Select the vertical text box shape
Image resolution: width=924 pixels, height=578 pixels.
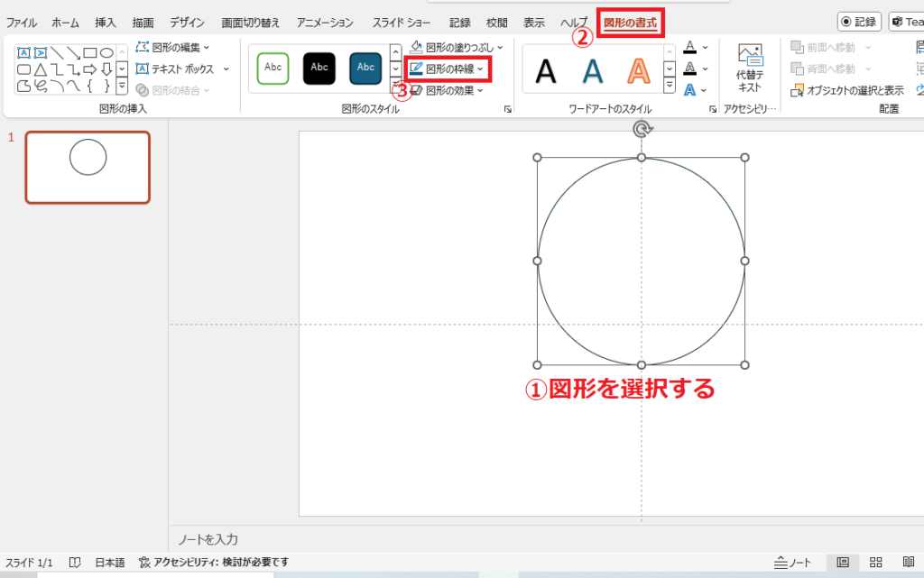tap(40, 53)
